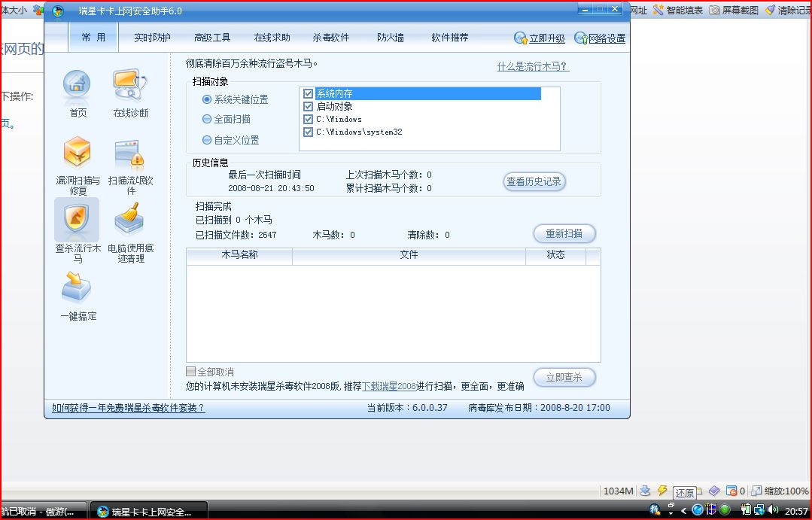
Task: Switch to the 高级工具 tab
Action: click(212, 38)
